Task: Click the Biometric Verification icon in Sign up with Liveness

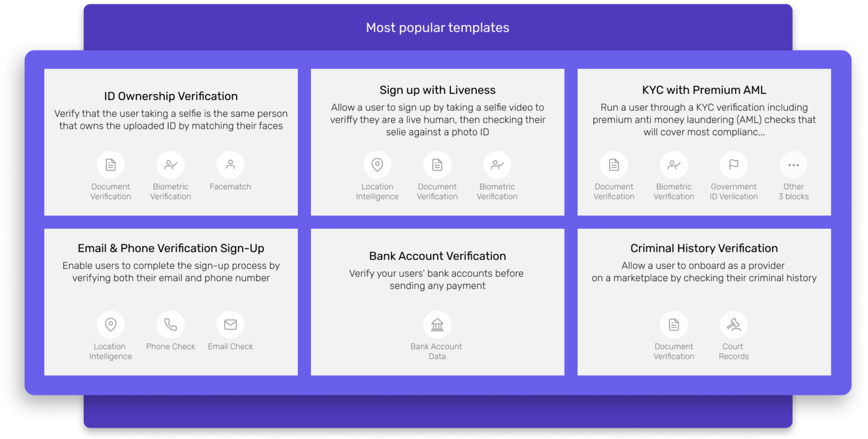Action: (x=497, y=165)
